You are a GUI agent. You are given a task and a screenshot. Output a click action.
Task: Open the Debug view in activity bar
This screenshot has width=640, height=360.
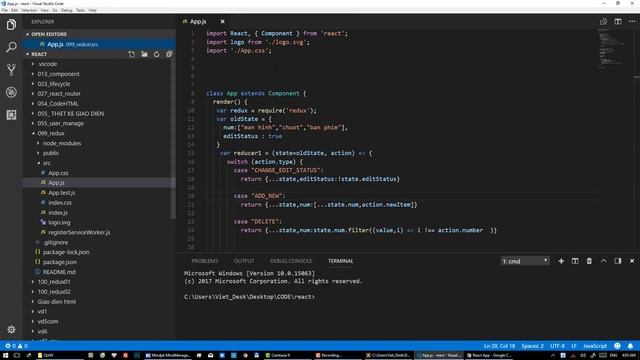[x=11, y=92]
